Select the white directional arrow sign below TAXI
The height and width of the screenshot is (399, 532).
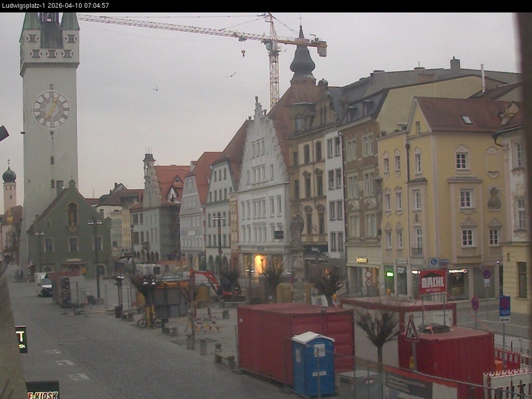click(x=505, y=320)
